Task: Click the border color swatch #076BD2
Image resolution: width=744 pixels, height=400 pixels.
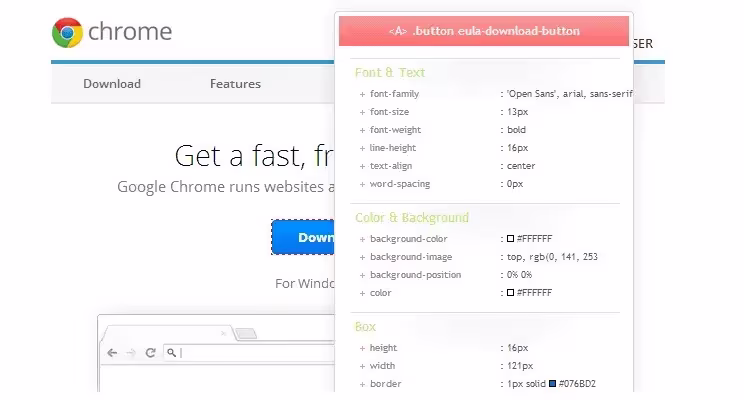Action: pyautogui.click(x=552, y=384)
